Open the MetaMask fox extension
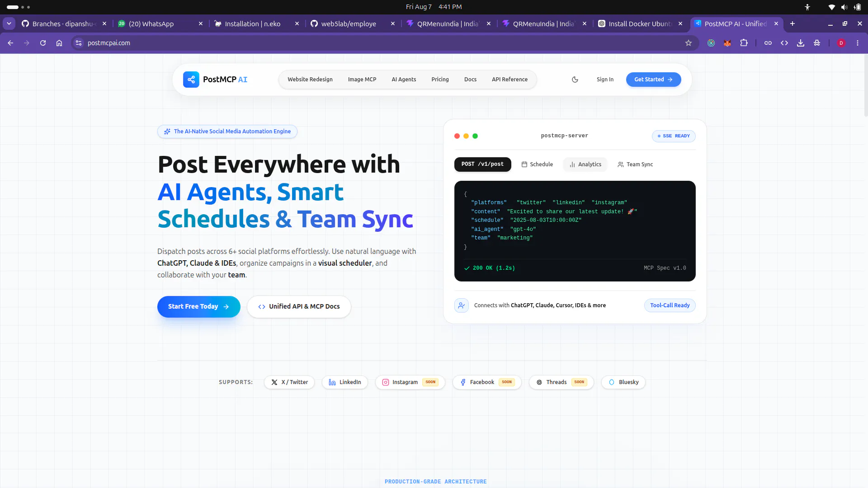 (x=727, y=43)
